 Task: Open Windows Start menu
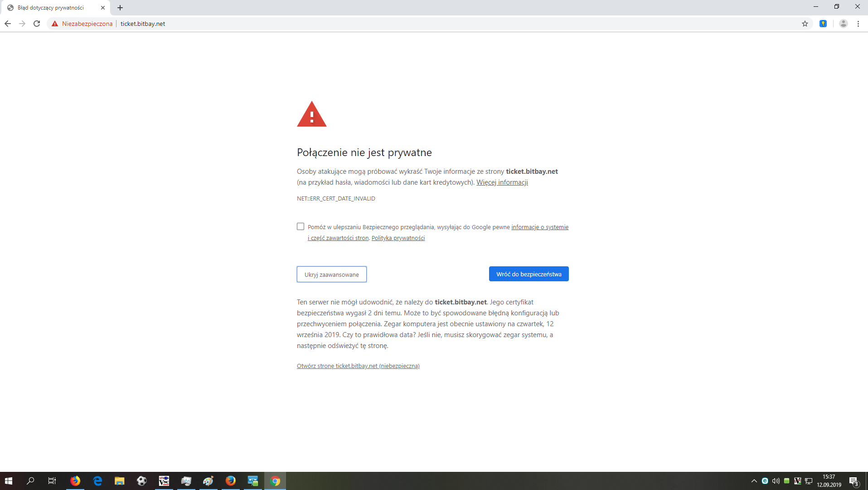[x=9, y=481]
